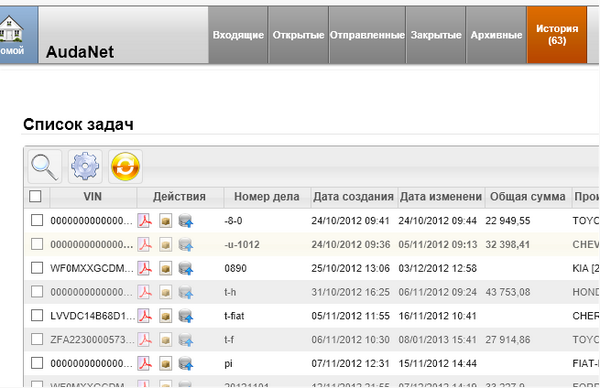
Task: Sort by Дата создания column header
Action: (354, 197)
